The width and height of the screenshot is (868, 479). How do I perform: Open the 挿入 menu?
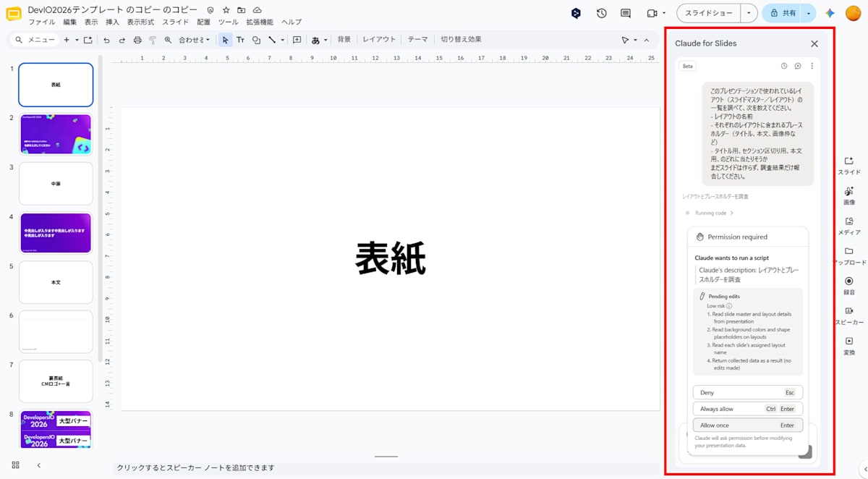112,22
